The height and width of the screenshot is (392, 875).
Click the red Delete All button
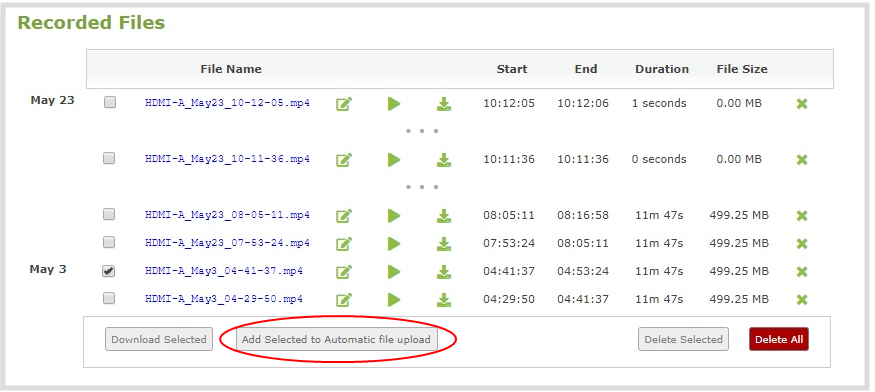778,339
